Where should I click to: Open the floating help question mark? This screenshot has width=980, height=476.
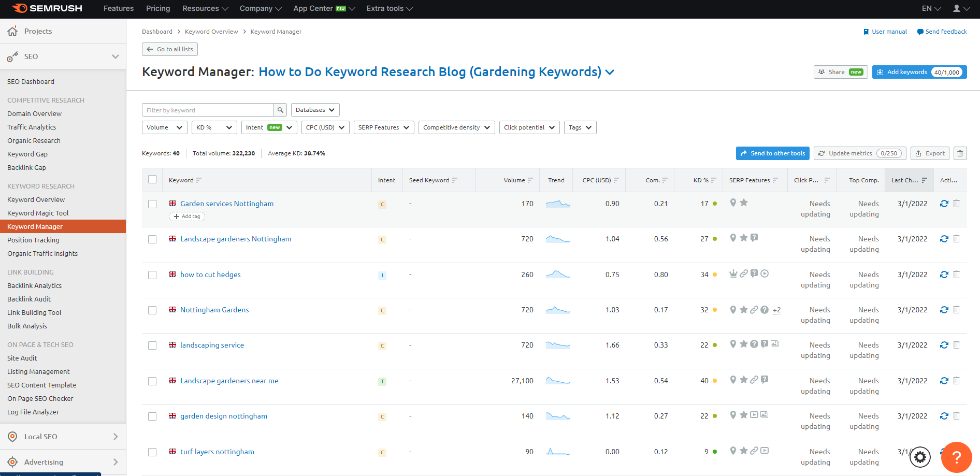956,457
